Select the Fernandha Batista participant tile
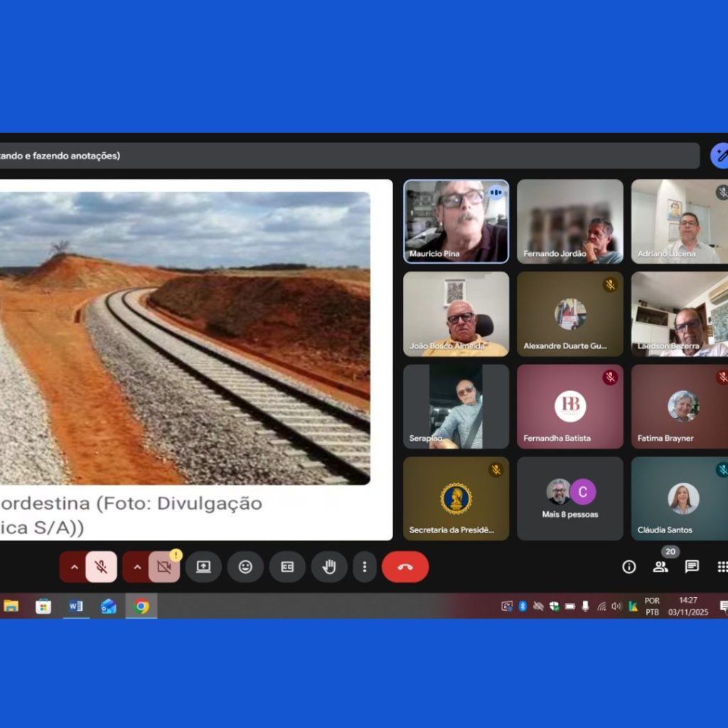Image resolution: width=728 pixels, height=728 pixels. point(569,407)
